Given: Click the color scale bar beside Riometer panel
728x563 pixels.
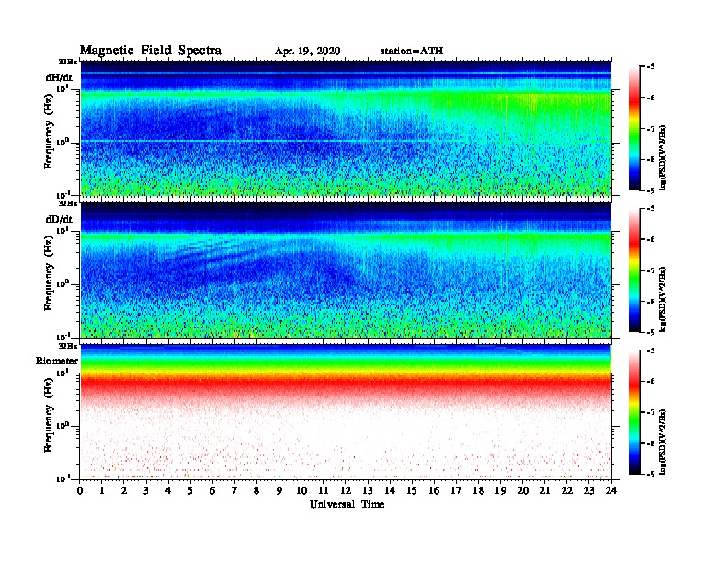Looking at the screenshot, I should (x=634, y=412).
